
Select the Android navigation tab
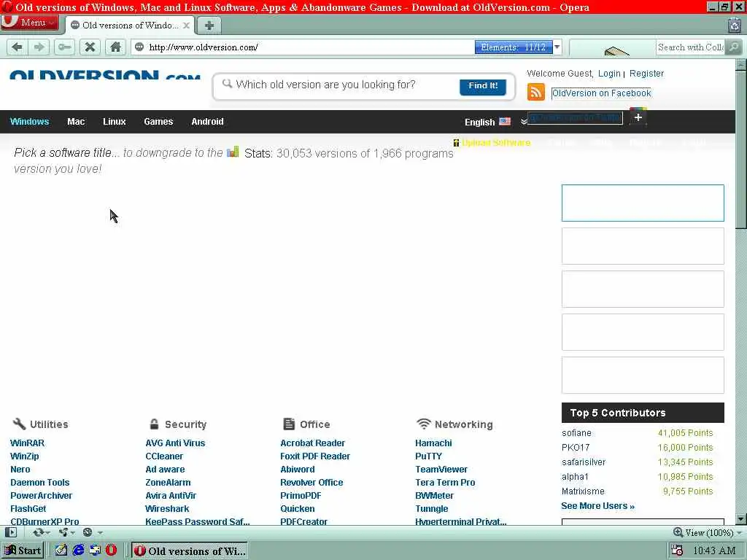tap(207, 122)
